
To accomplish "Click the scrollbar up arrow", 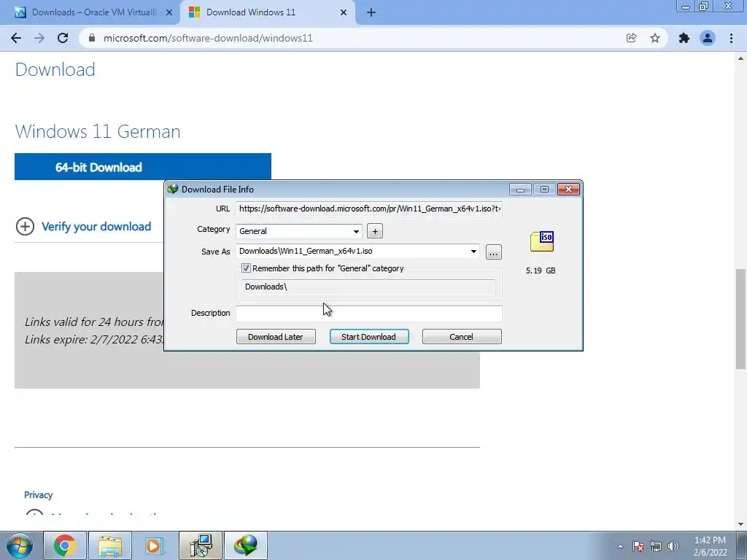I will tap(740, 58).
